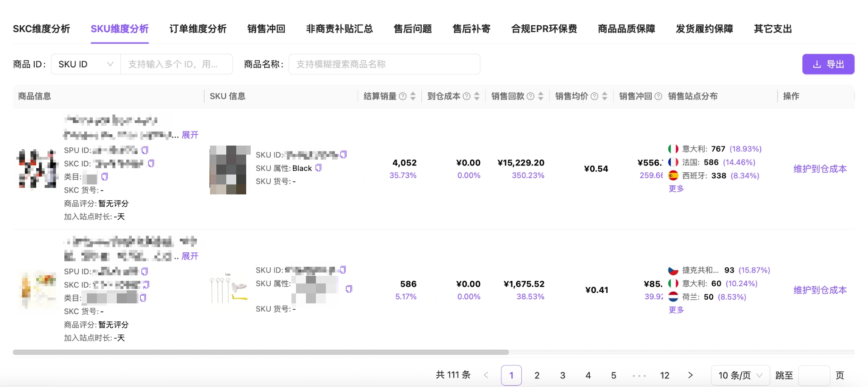Screen dimensions: 868x387
Task: Sort by 结算销量 column
Action: click(x=413, y=96)
